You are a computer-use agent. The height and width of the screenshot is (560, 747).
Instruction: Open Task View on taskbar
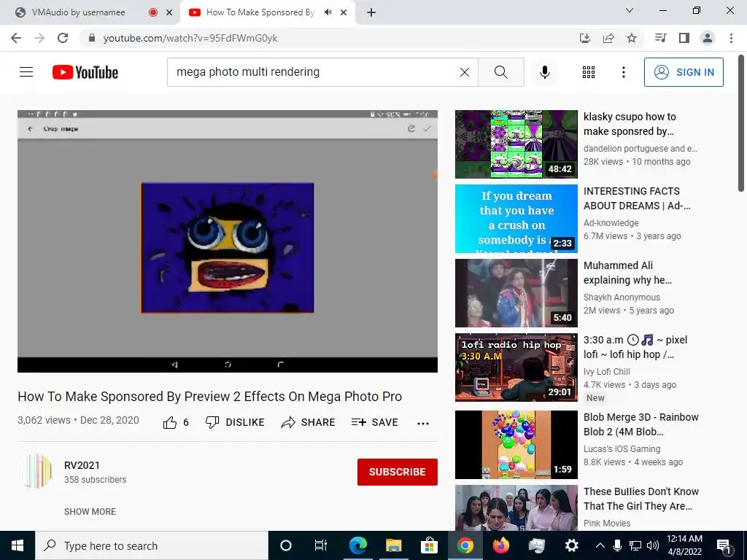tap(321, 545)
